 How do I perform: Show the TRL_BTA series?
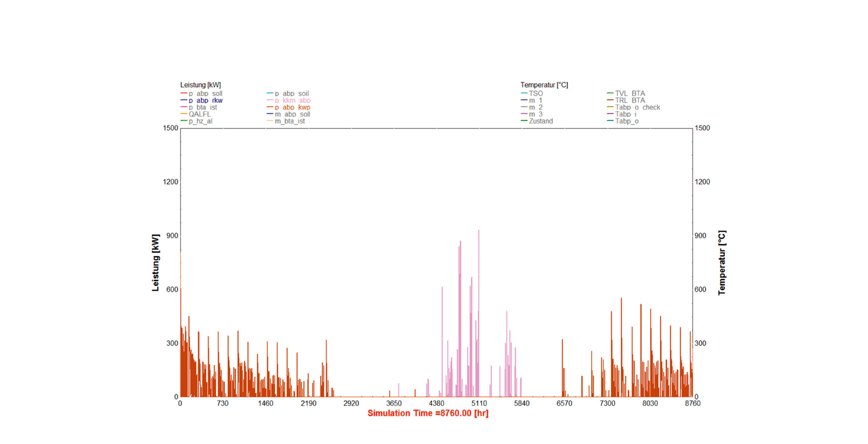630,100
